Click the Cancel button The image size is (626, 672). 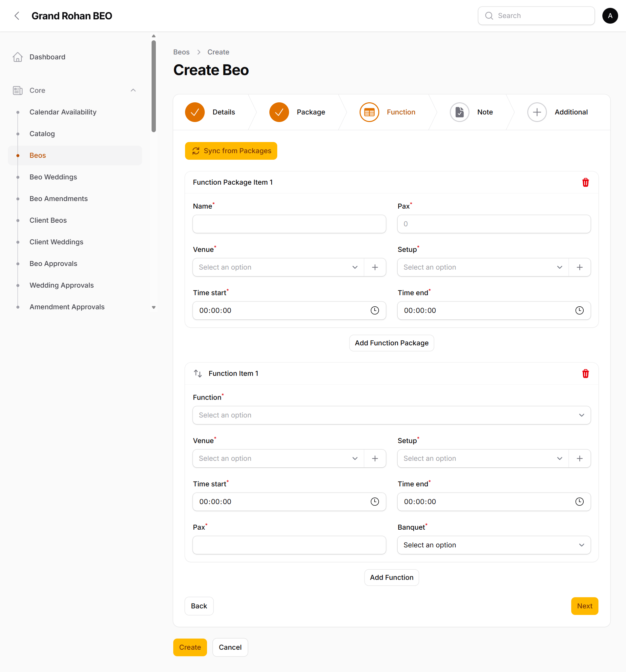tap(230, 647)
